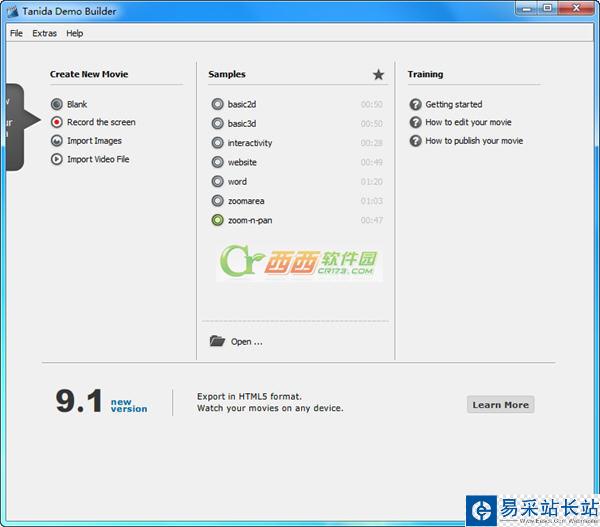Click the zoomarea sample disc icon
The width and height of the screenshot is (600, 527).
point(217,201)
